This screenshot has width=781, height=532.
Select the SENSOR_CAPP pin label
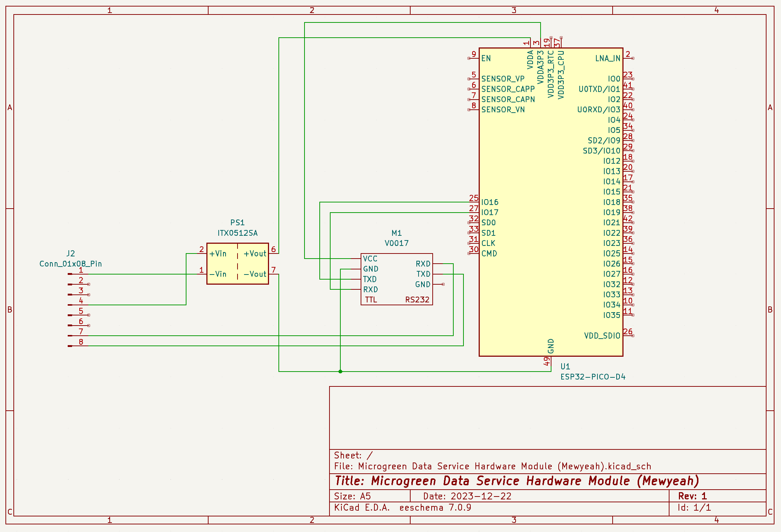[508, 89]
